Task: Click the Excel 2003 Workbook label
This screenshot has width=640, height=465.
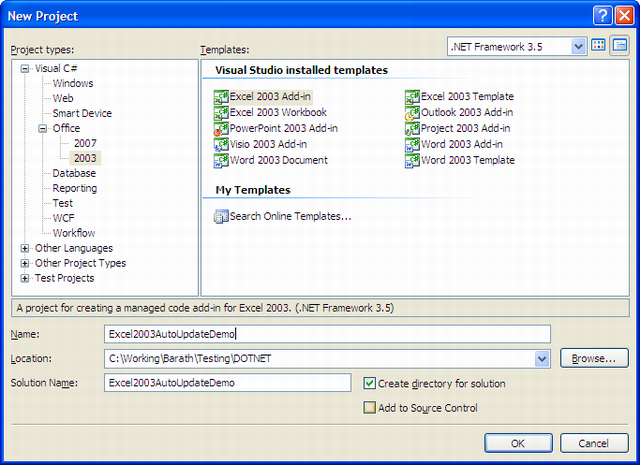Action: coord(278,113)
